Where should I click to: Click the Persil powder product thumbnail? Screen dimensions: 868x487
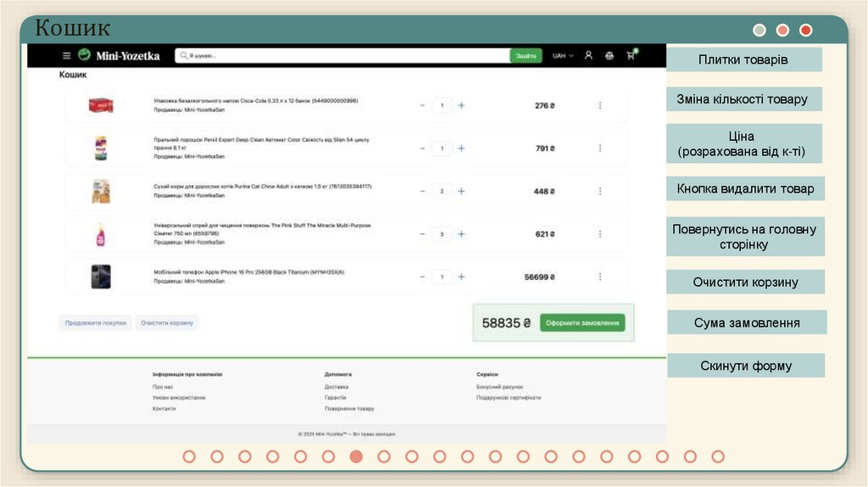(101, 148)
